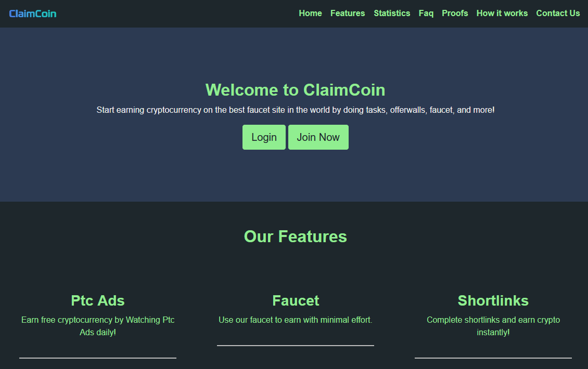Click the Shortlinks description text

[493, 326]
